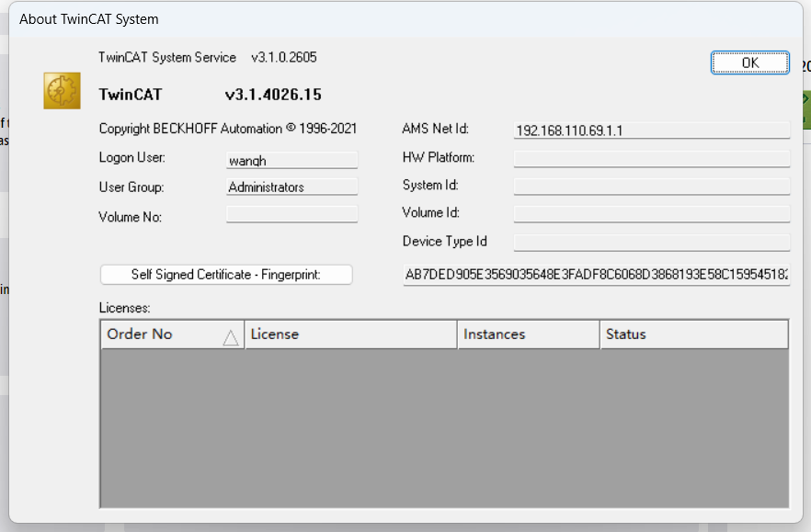Click the User Group field showing Administrators
811x532 pixels.
(291, 187)
